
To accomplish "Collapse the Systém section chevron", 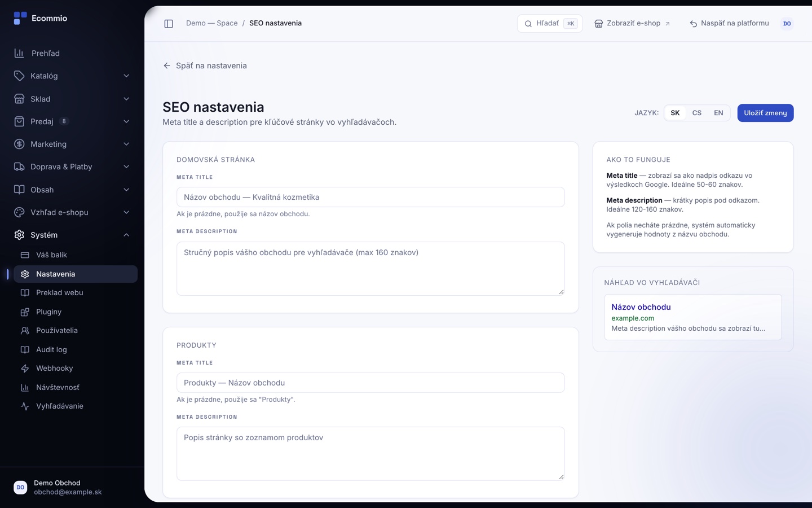I will tap(126, 235).
